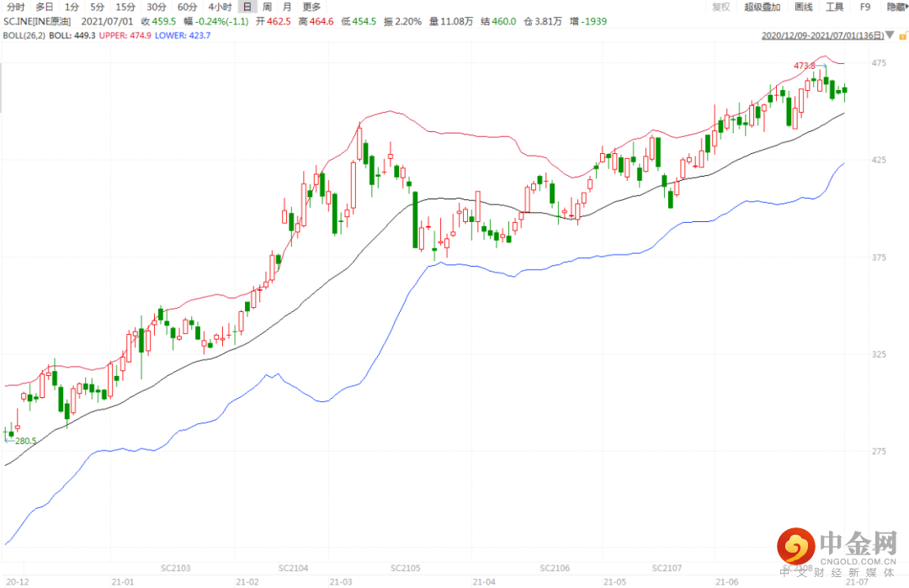
Task: Click the UPPER: 474.9 value
Action: [x=125, y=35]
